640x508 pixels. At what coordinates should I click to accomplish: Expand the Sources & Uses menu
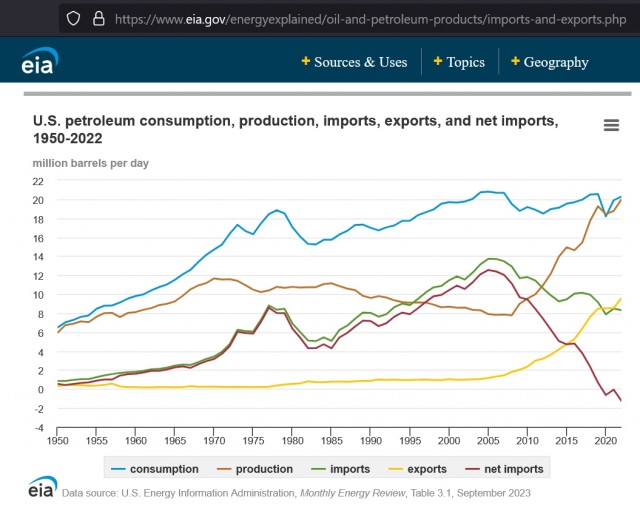(x=354, y=62)
